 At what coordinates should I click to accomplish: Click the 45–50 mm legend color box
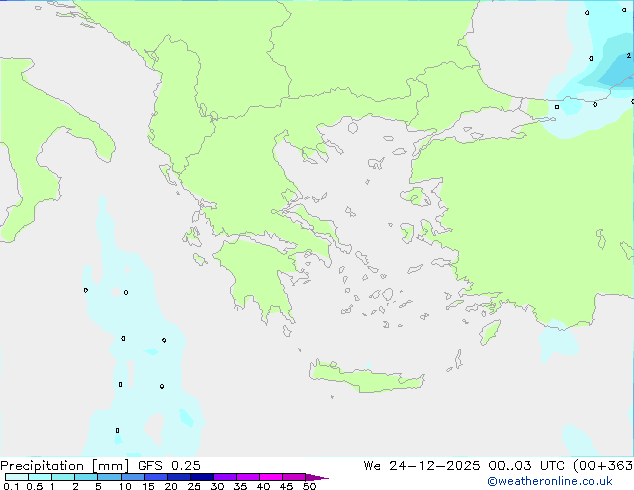point(294,477)
